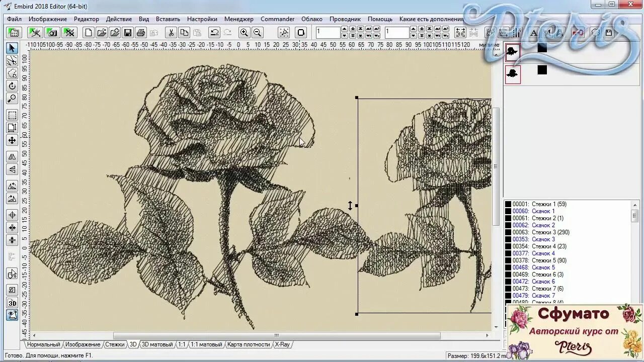Click the camera capture toolbar icon

pyautogui.click(x=52, y=33)
